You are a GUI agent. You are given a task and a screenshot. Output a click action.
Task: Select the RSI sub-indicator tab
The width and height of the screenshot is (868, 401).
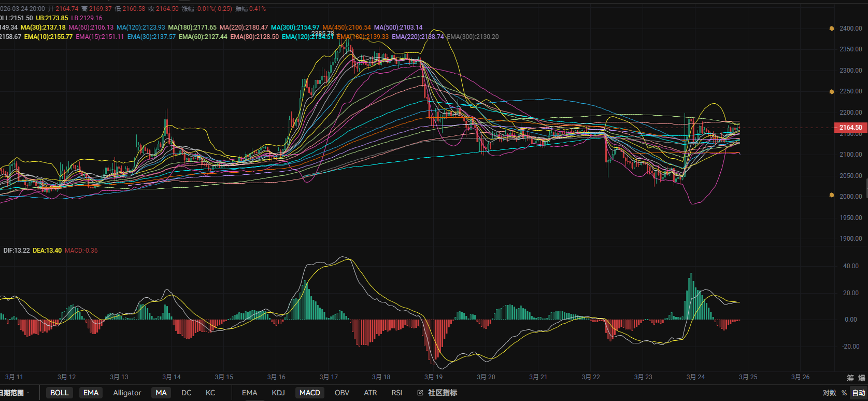click(x=396, y=393)
